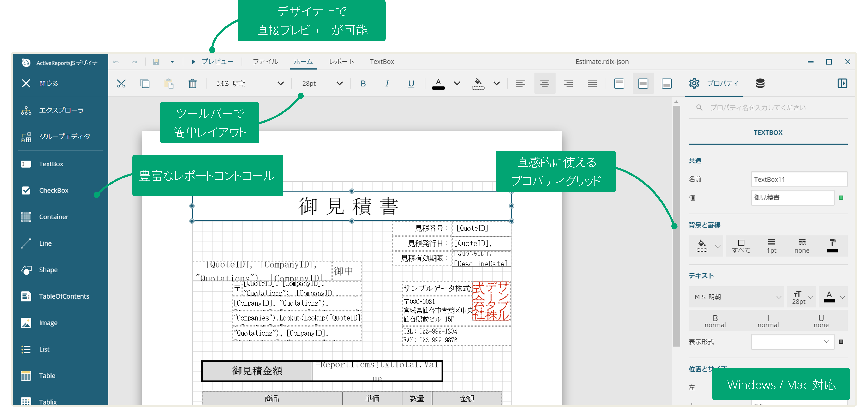Click the property name search field
The height and width of the screenshot is (418, 868).
pos(768,108)
